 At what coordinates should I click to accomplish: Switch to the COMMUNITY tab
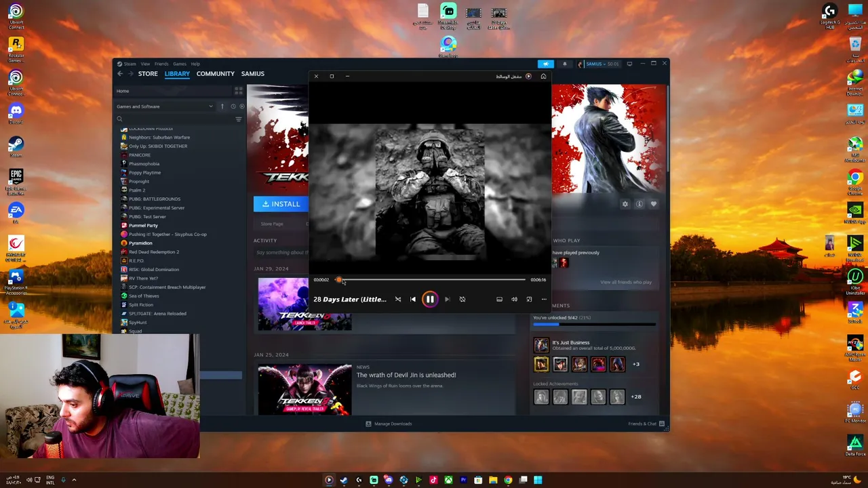216,74
